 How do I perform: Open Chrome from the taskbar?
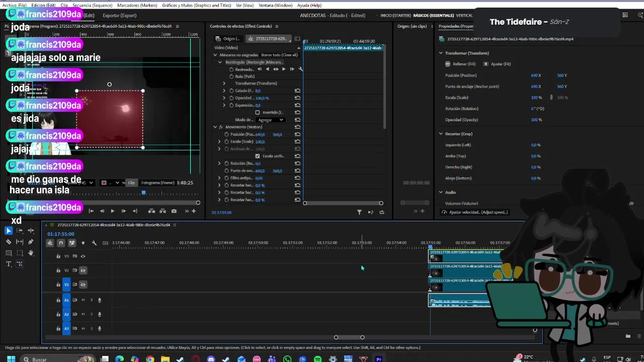150,359
